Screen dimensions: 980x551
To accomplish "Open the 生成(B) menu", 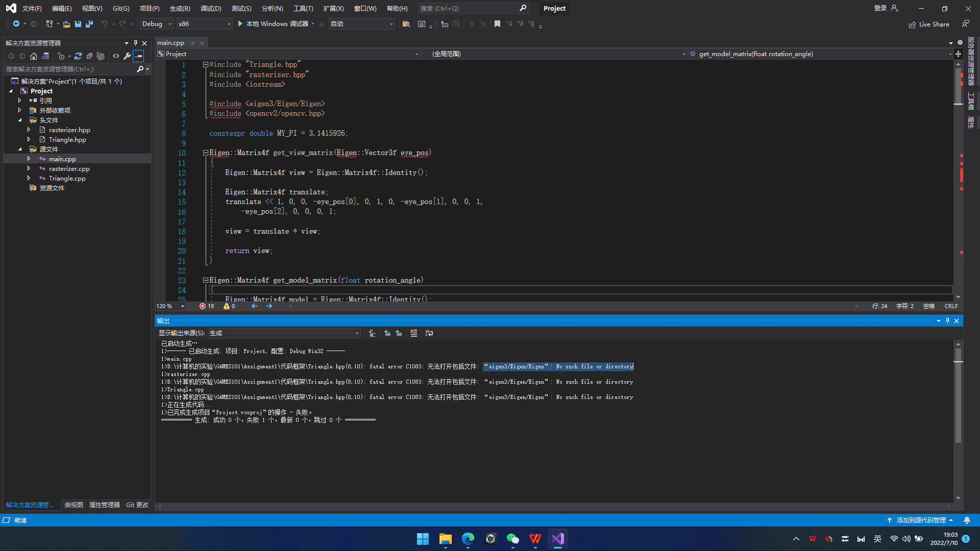I will [179, 8].
